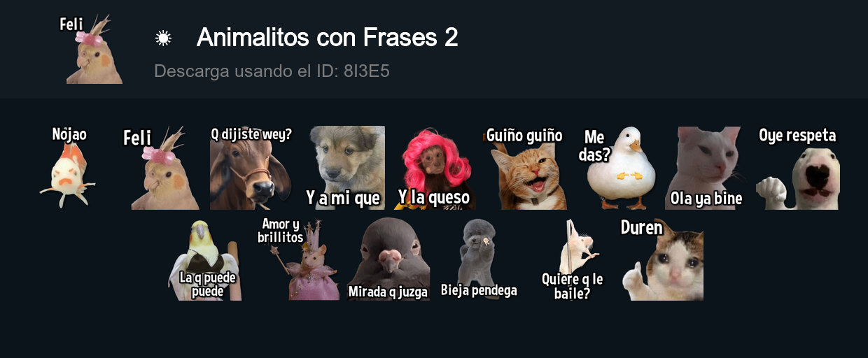Pick the 'Y a mi que' puppy sticker
The height and width of the screenshot is (358, 868).
(x=344, y=168)
